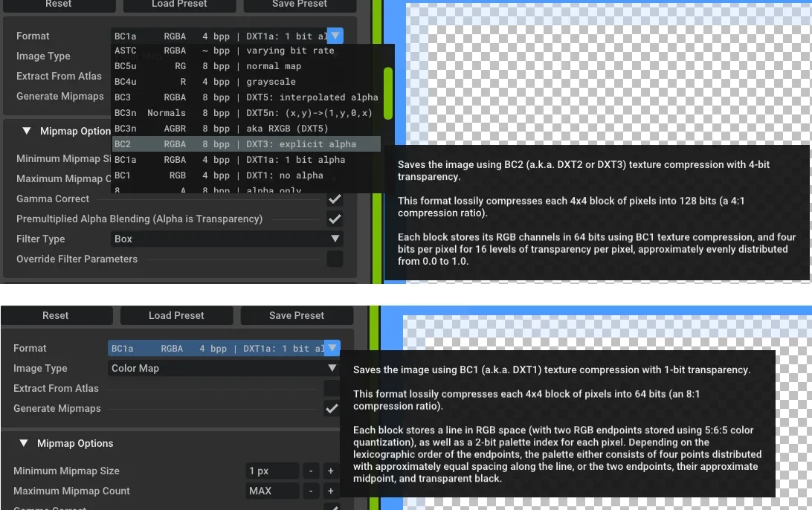Select the ASTC varying bit rate format
The width and height of the screenshot is (812, 510).
[x=247, y=51]
